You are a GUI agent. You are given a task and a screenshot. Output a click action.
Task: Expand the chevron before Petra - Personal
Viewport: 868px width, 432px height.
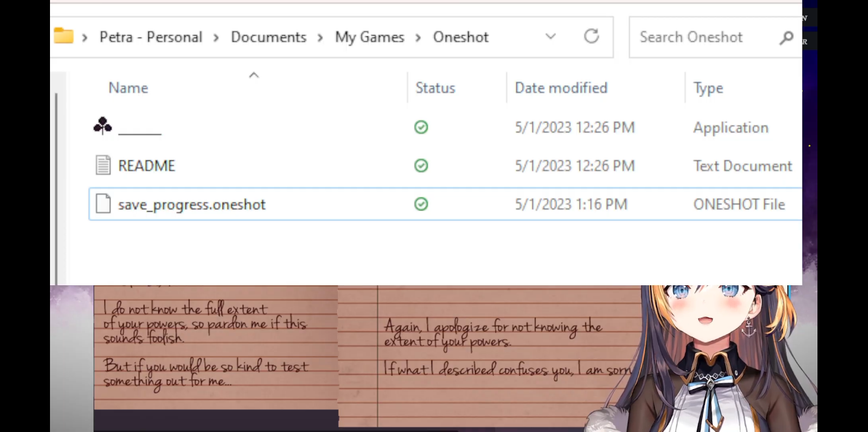[x=85, y=37]
